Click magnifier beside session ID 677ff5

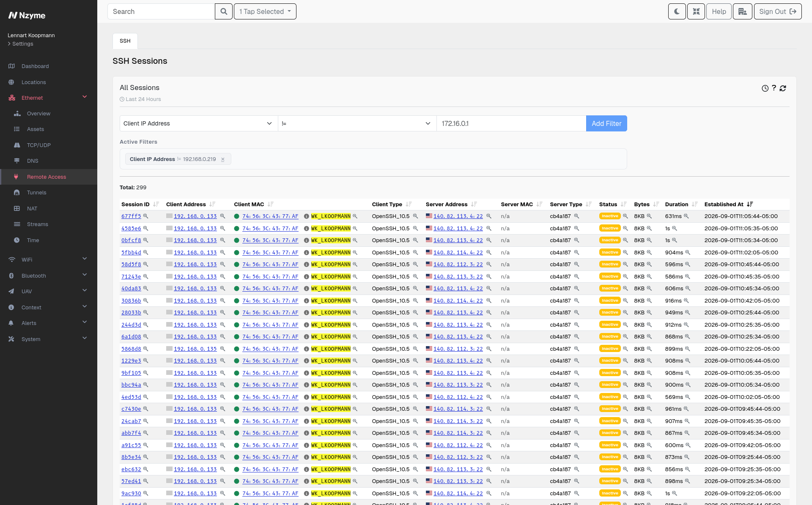coord(145,216)
